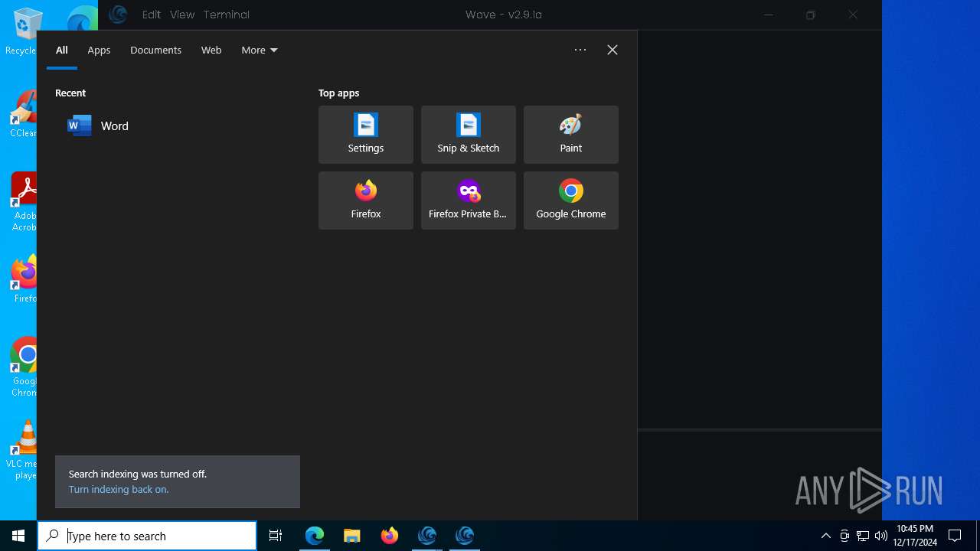This screenshot has height=551, width=980.
Task: Open search options ellipsis menu
Action: [x=580, y=50]
